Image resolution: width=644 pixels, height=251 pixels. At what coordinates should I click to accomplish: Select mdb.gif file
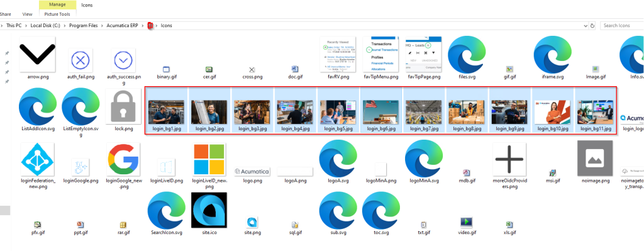[x=467, y=172]
